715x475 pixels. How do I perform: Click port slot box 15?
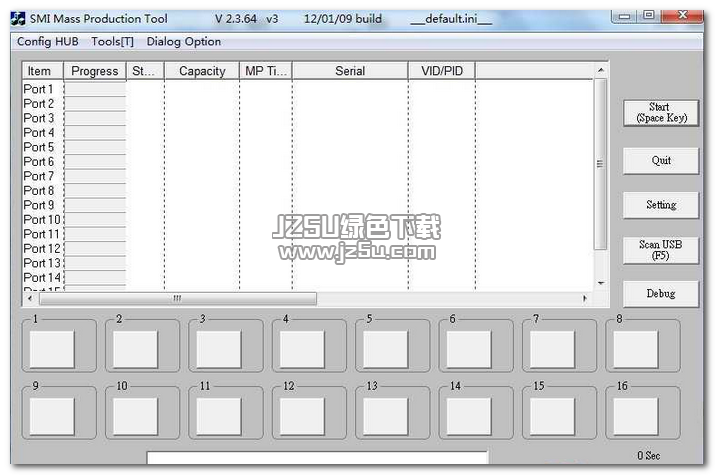pos(553,416)
